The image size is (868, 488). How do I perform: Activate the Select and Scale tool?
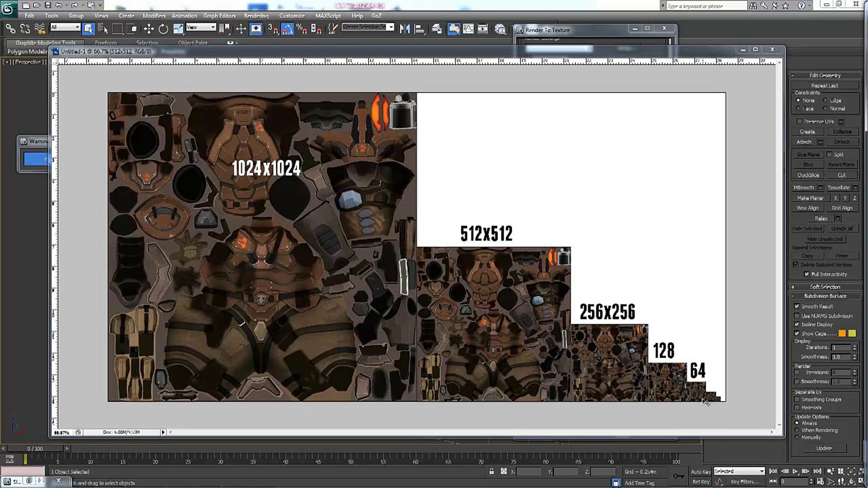click(x=178, y=29)
